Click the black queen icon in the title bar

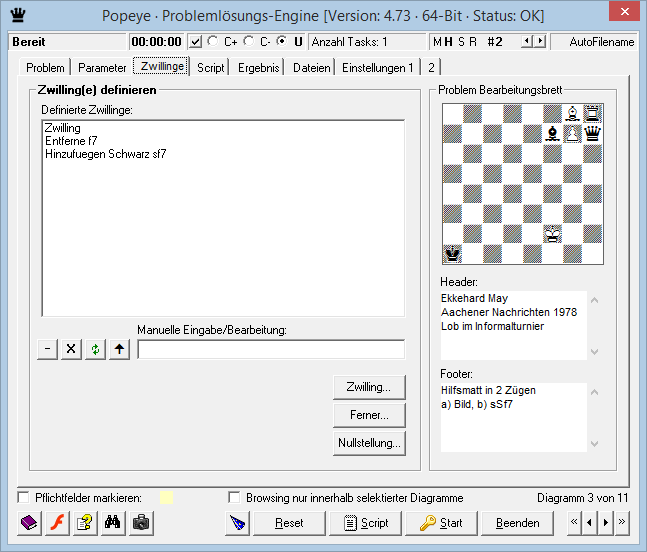pyautogui.click(x=18, y=15)
